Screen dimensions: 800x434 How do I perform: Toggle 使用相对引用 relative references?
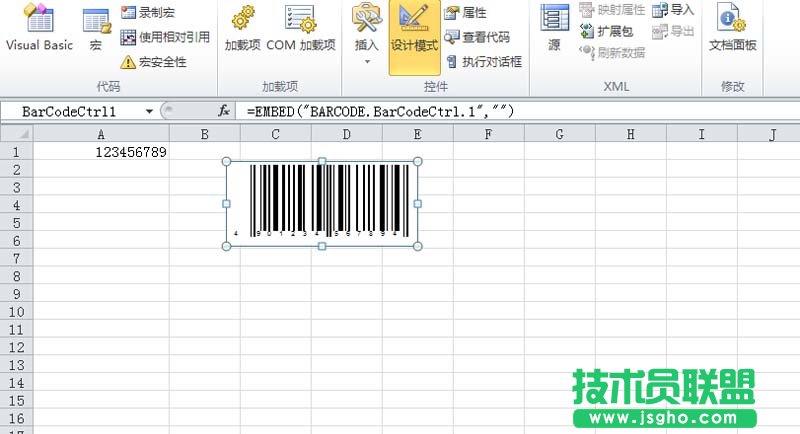[165, 37]
